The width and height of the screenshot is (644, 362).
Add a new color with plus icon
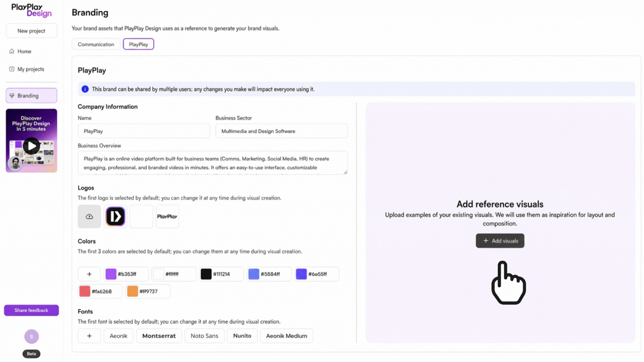89,274
